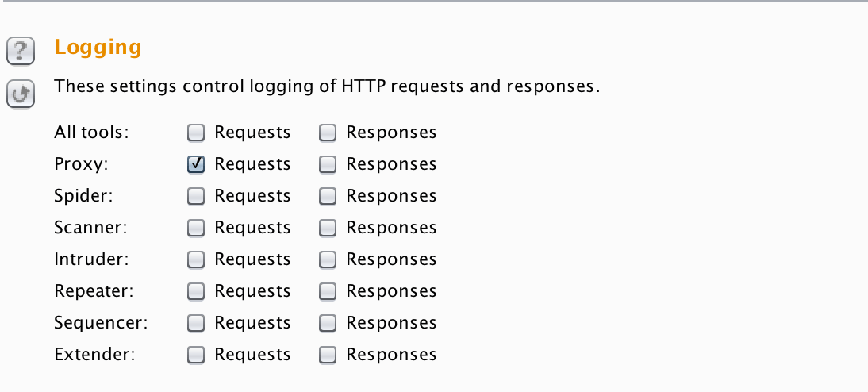Tick Sequencer Responses checkbox

327,323
